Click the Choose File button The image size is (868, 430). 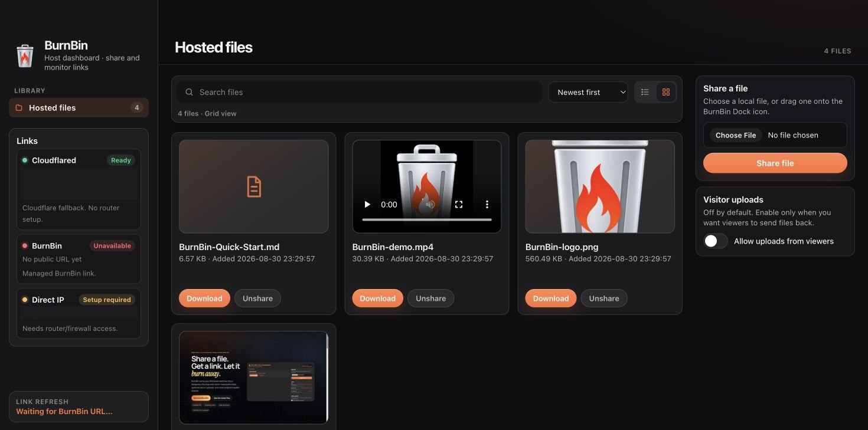coord(736,135)
